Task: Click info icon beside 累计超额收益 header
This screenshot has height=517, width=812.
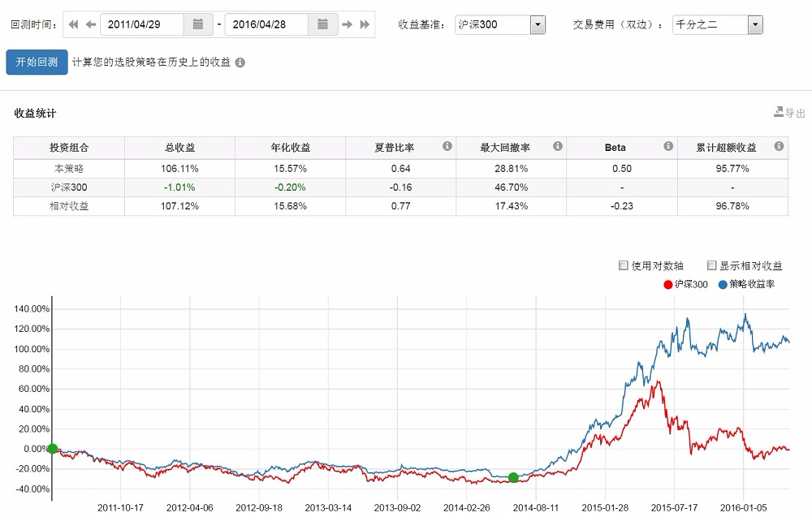Action: tap(779, 147)
